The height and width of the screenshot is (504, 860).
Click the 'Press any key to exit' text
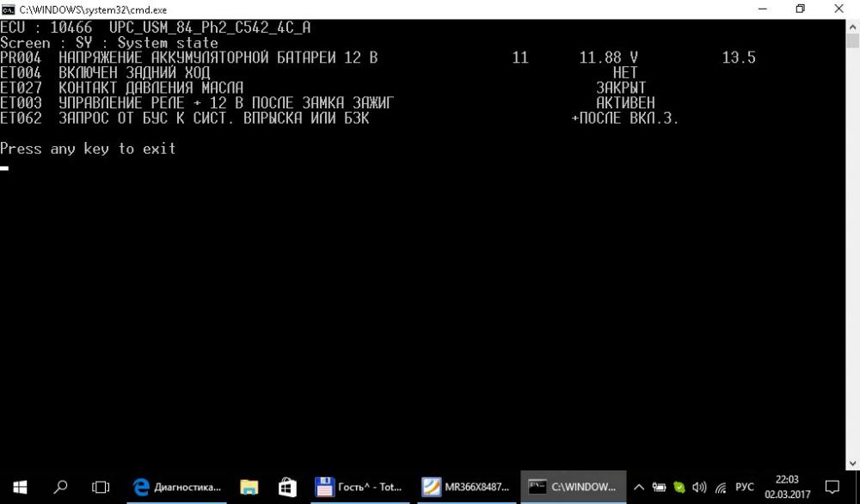(88, 149)
